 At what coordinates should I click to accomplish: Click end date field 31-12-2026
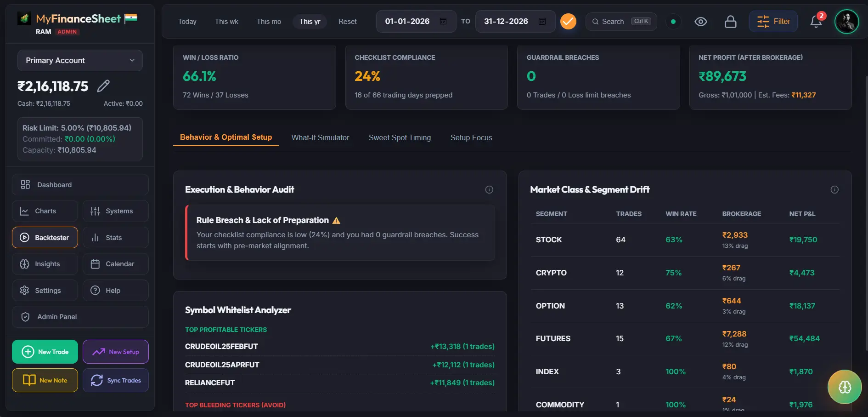pos(515,21)
